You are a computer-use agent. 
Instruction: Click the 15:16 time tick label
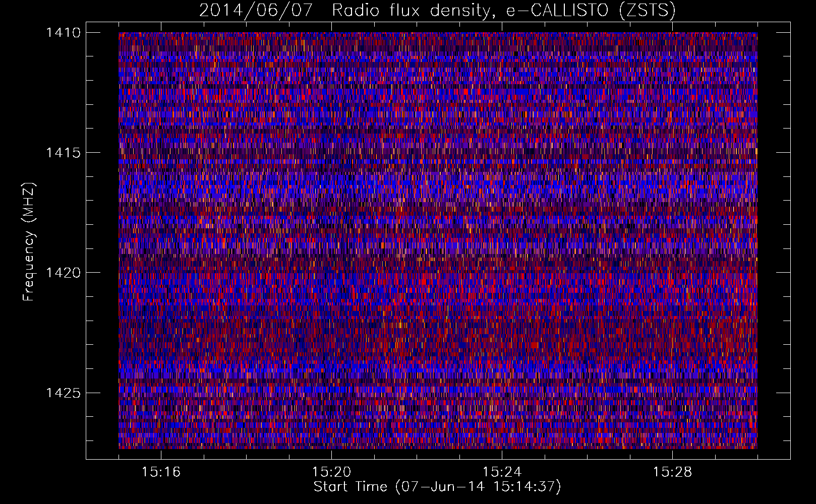coord(161,472)
